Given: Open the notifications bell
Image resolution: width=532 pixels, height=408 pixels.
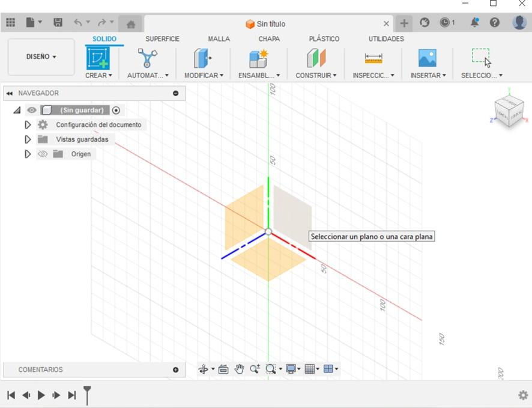Looking at the screenshot, I should [475, 22].
